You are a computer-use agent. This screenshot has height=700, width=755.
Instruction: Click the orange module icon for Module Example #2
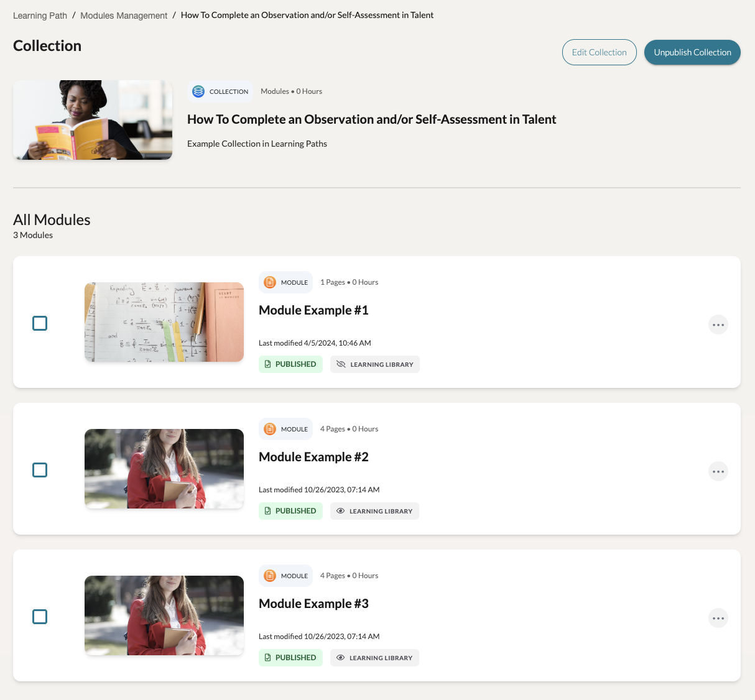coord(270,429)
